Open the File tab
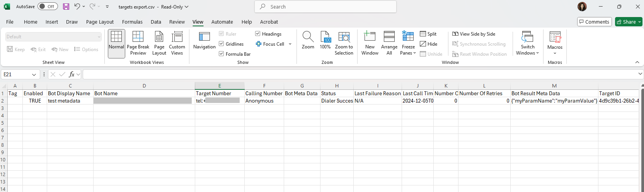Image resolution: width=644 pixels, height=192 pixels. [10, 22]
